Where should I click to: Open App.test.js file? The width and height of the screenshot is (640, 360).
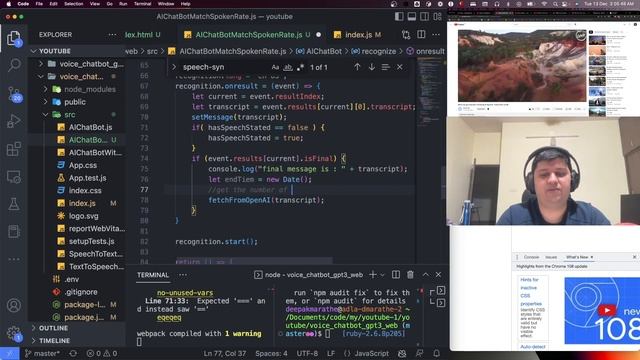pyautogui.click(x=87, y=178)
